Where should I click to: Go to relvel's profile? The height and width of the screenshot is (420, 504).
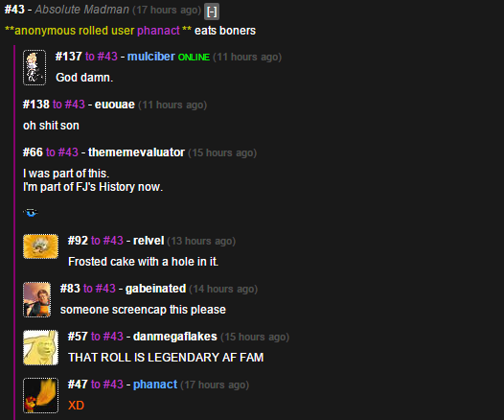[x=149, y=241]
